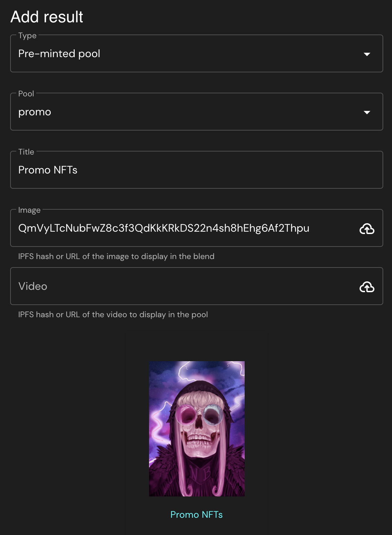Open the Pre-minted pool type selector
Image resolution: width=392 pixels, height=535 pixels.
(169, 54)
